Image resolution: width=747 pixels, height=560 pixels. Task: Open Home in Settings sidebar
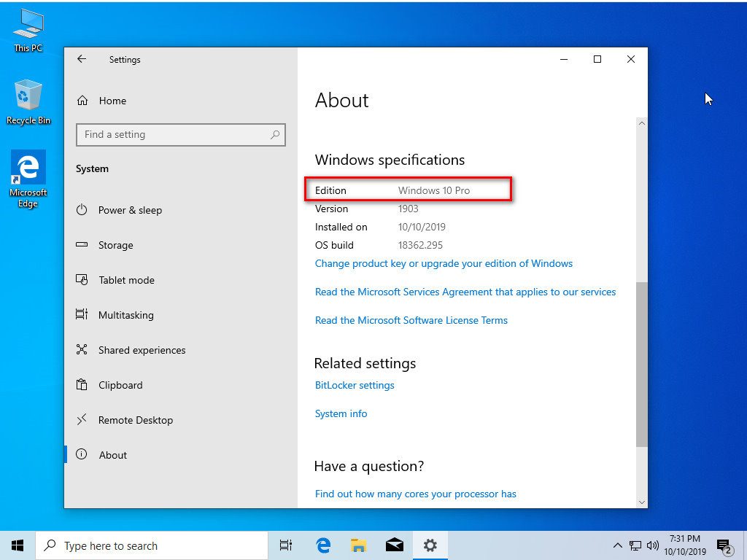coord(101,101)
